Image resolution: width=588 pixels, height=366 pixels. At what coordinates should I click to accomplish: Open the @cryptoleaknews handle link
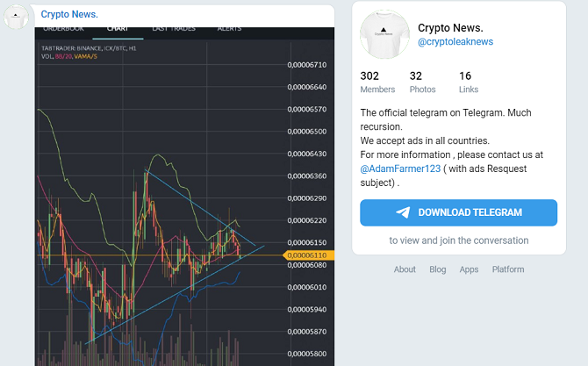coord(455,41)
